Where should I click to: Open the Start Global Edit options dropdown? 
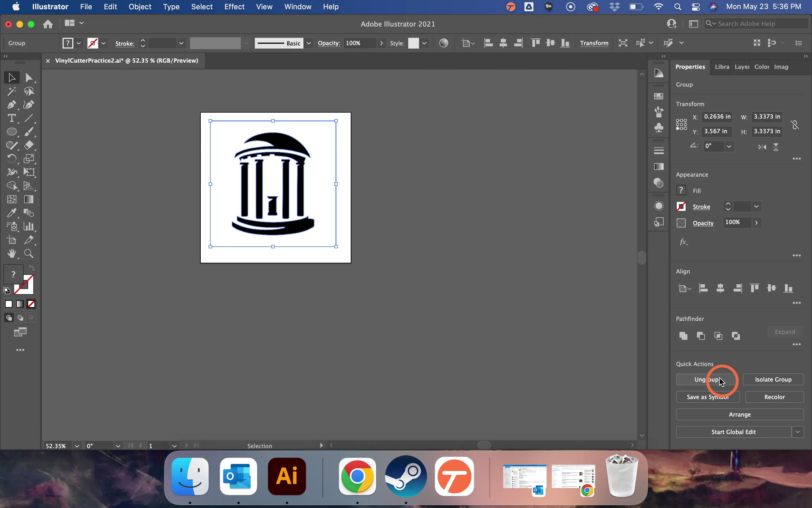pyautogui.click(x=798, y=432)
